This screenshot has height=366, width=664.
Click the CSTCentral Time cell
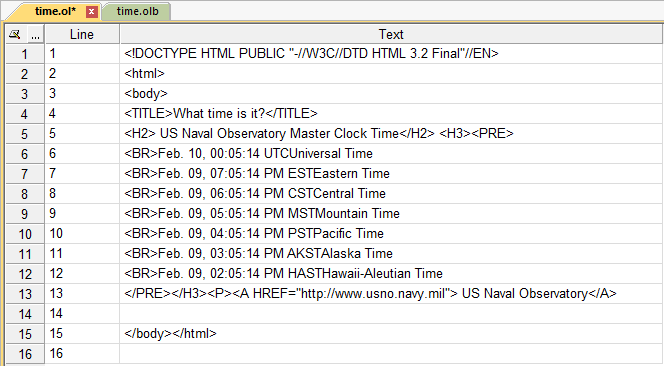click(391, 194)
